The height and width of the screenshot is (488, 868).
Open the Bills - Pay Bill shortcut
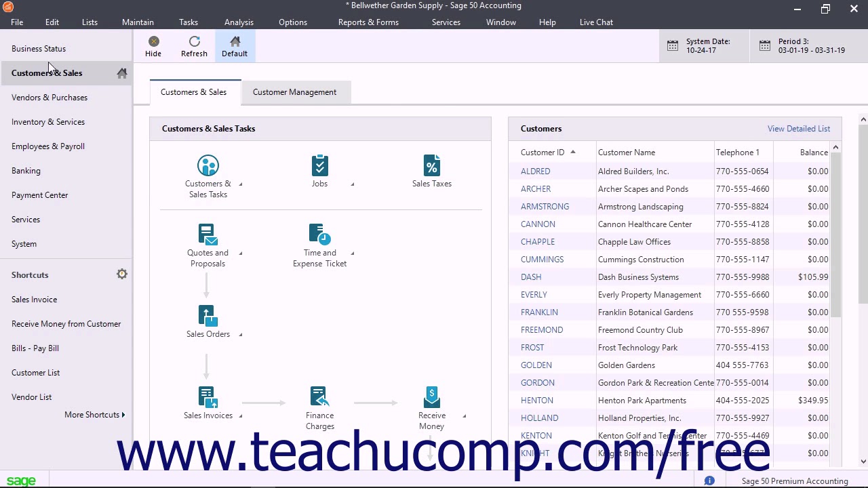[x=35, y=348]
